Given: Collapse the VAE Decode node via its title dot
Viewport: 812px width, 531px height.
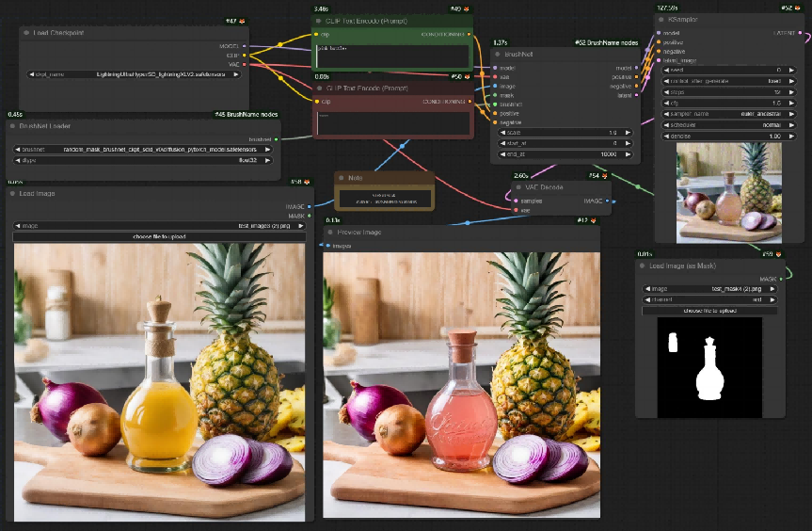Looking at the screenshot, I should (x=518, y=187).
